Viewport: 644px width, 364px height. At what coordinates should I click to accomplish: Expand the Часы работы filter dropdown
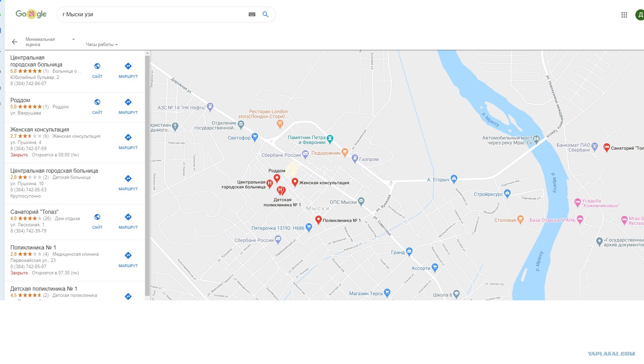pyautogui.click(x=102, y=44)
